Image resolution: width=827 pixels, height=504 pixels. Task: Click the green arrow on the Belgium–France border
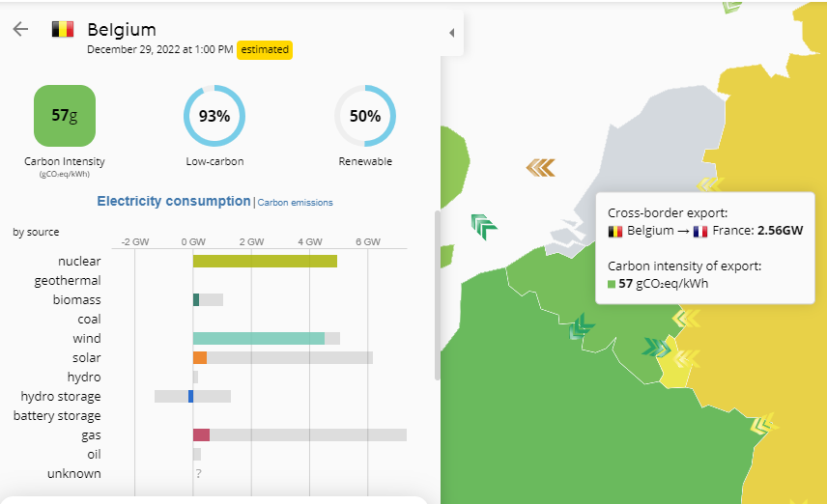click(581, 327)
